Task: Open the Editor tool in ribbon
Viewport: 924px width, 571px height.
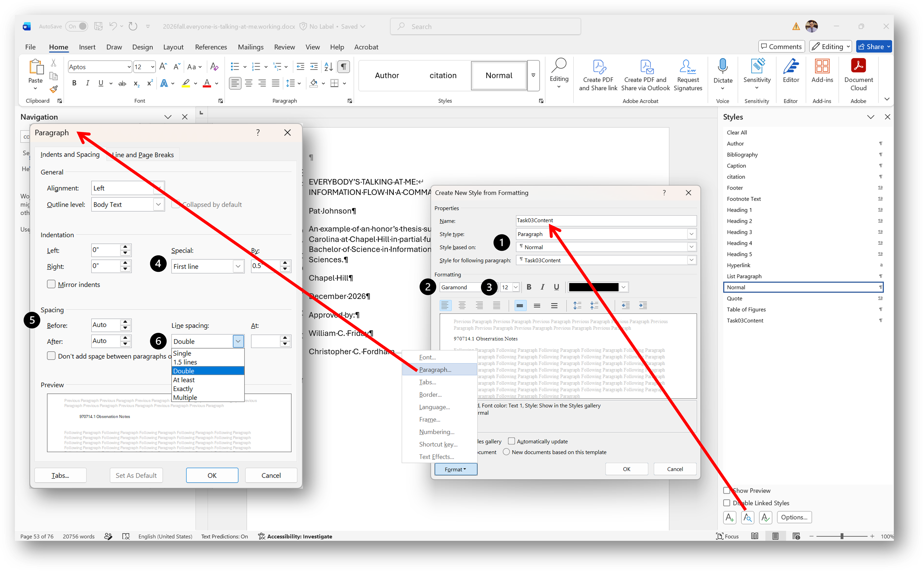Action: (791, 71)
